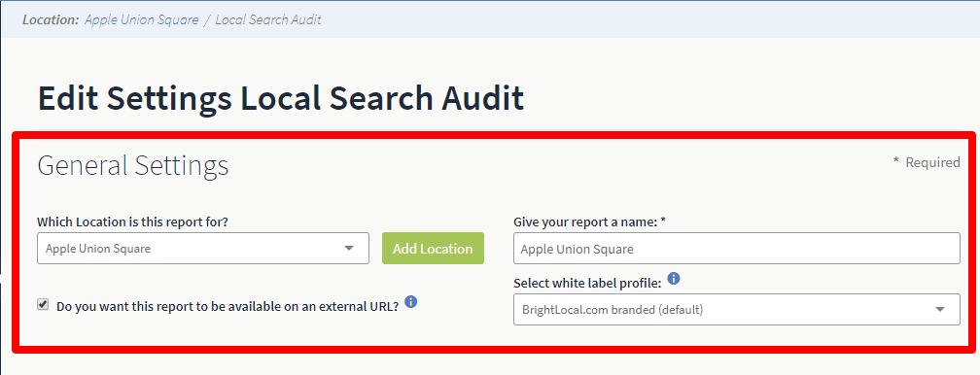Focus the report name input field
The image size is (980, 375).
[x=737, y=248]
